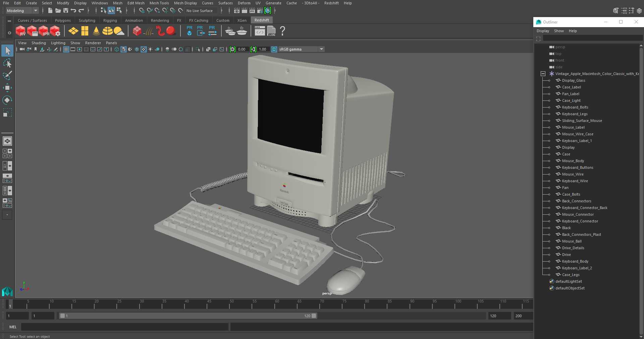Image resolution: width=644 pixels, height=339 pixels.
Task: Select the Polygons shelf tab
Action: tap(63, 20)
